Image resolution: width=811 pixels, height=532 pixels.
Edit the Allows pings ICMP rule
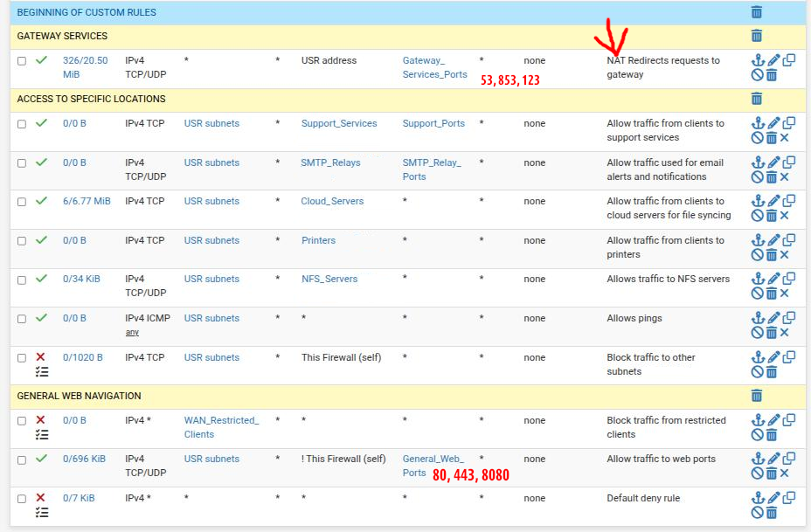[773, 318]
